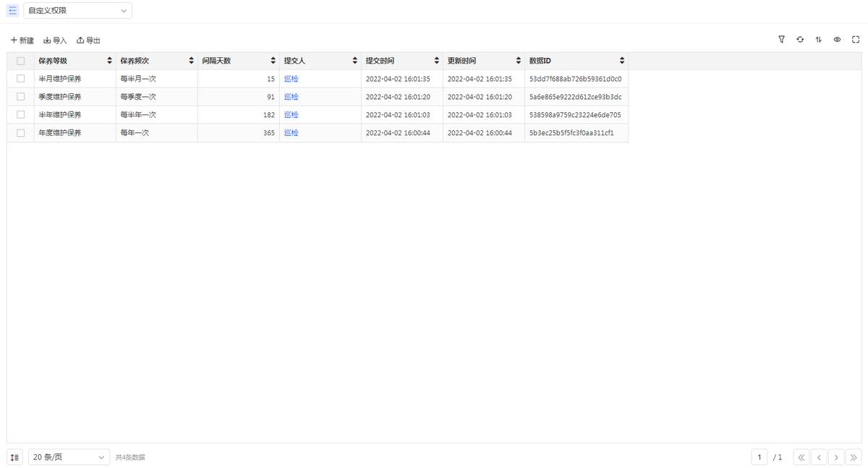Tick the checkbox for 年度维护保养 row
Viewport: 868px width, 468px height.
click(20, 133)
